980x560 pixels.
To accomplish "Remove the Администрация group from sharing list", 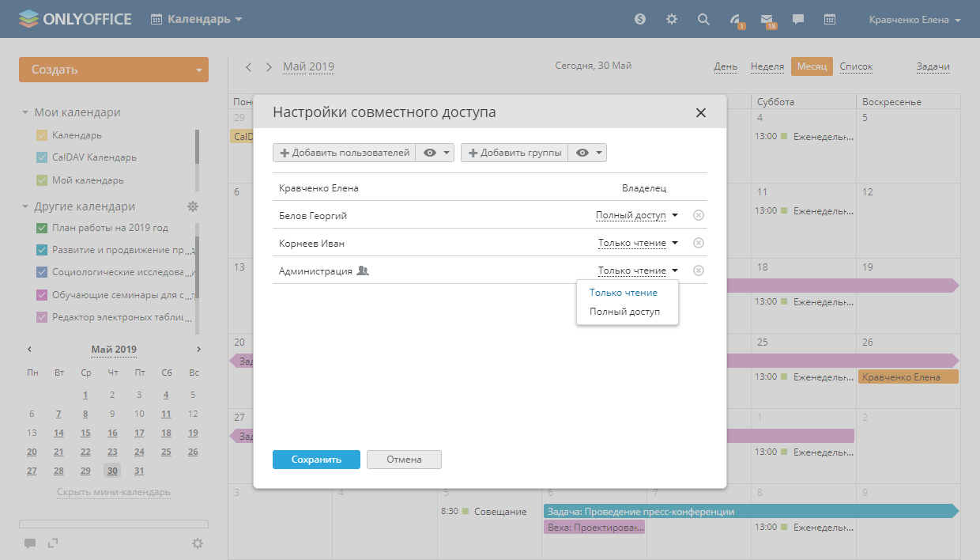I will pos(699,271).
